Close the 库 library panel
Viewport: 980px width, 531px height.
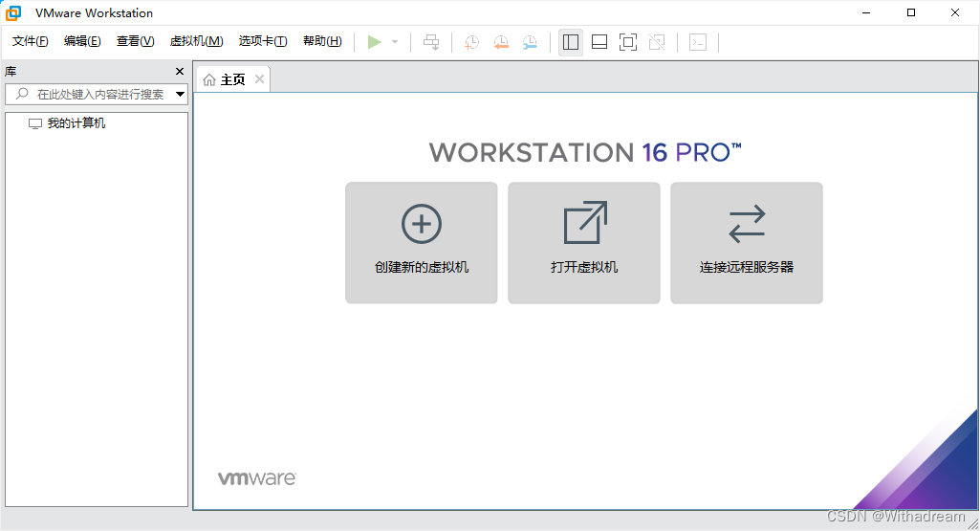(180, 72)
